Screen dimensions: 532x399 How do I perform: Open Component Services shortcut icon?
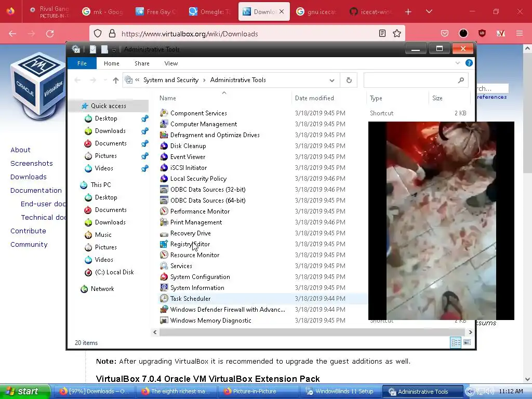click(x=164, y=113)
